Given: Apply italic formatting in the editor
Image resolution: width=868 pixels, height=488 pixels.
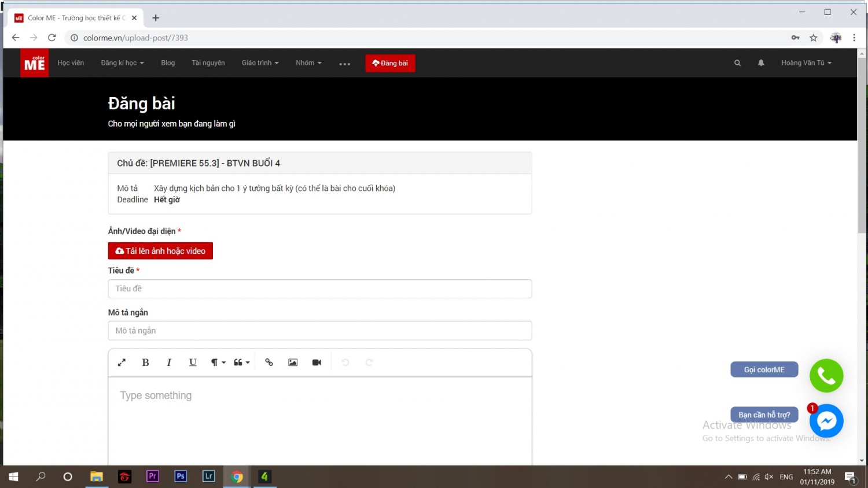Looking at the screenshot, I should point(169,363).
